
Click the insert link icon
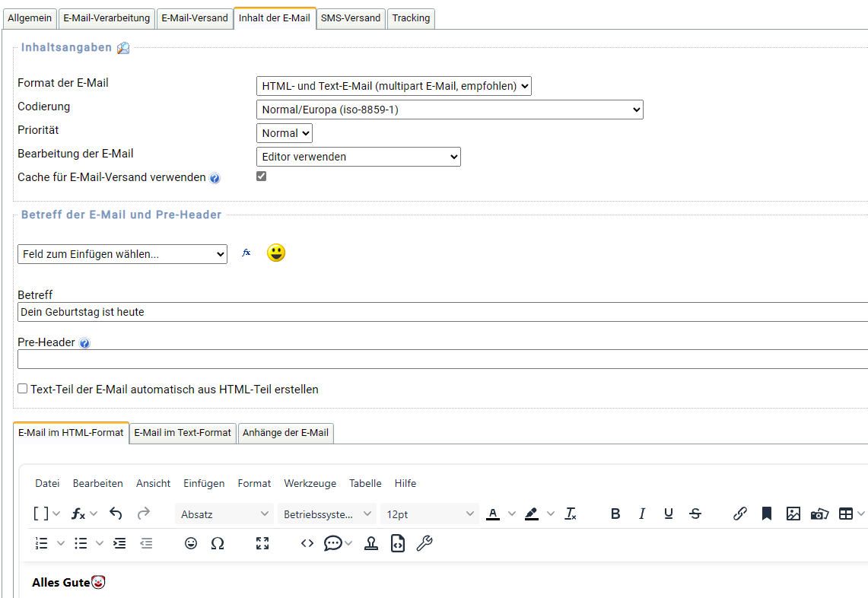pyautogui.click(x=739, y=514)
